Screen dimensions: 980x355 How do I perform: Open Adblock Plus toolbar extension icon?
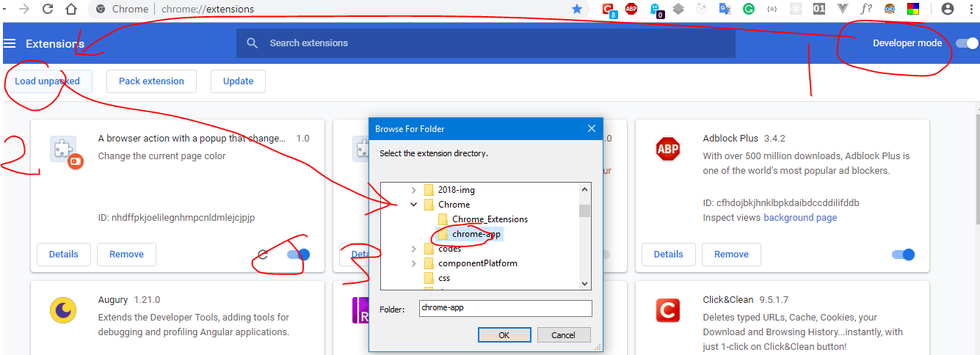click(631, 10)
